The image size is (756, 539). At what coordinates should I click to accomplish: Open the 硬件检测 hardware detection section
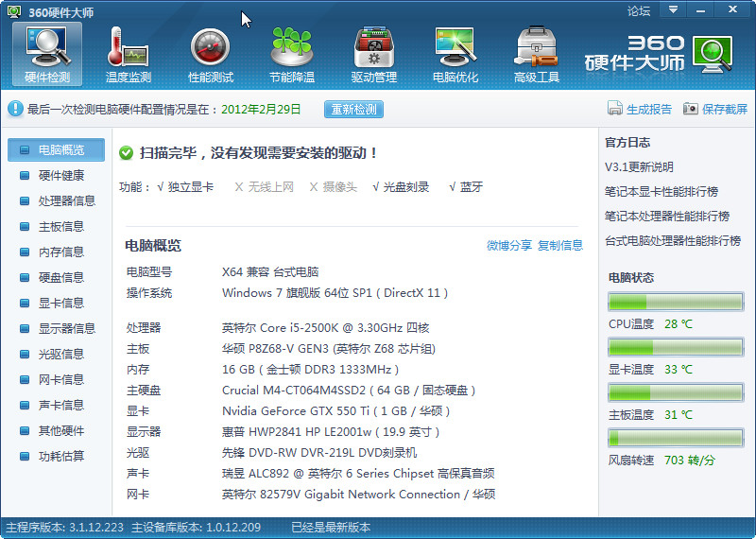(x=47, y=54)
